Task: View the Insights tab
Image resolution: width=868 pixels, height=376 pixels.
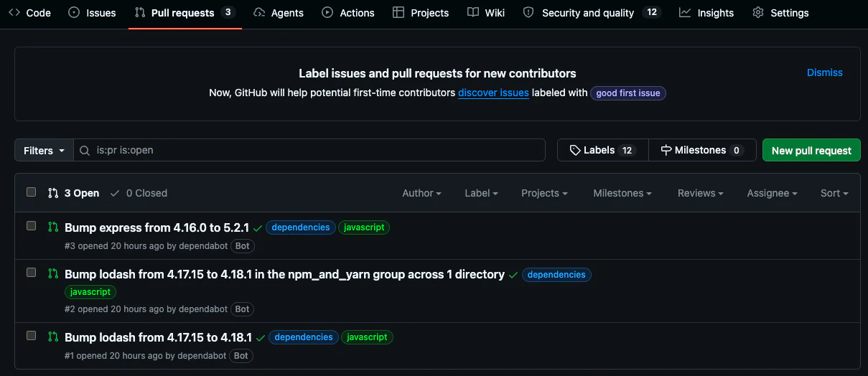Action: coord(706,13)
